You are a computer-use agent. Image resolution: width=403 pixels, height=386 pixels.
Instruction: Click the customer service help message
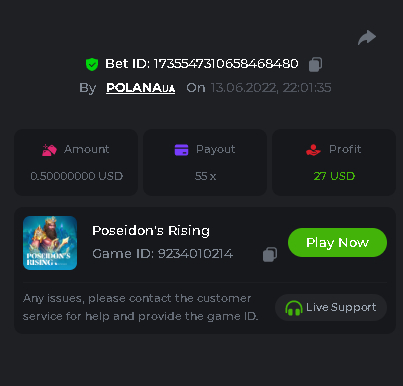click(140, 307)
